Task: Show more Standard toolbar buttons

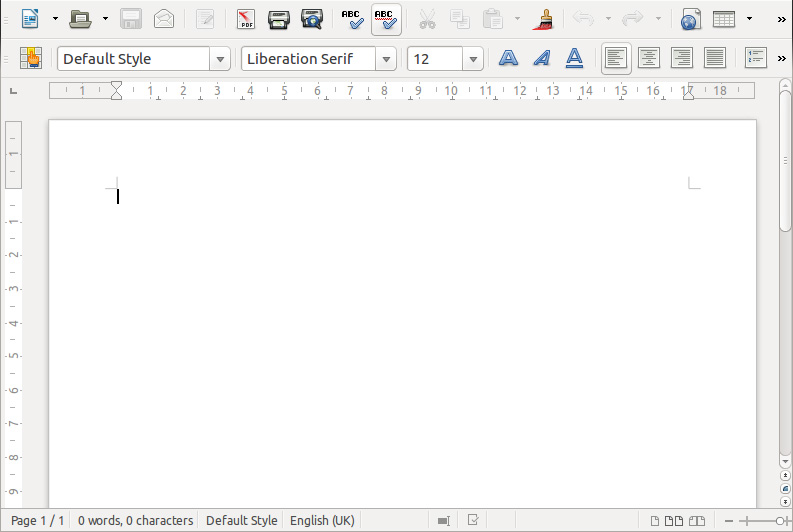Action: pyautogui.click(x=781, y=19)
